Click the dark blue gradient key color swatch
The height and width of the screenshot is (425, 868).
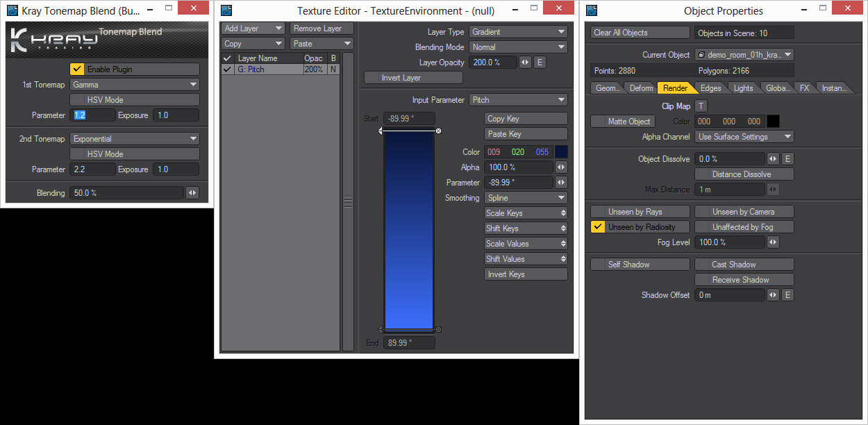point(560,152)
